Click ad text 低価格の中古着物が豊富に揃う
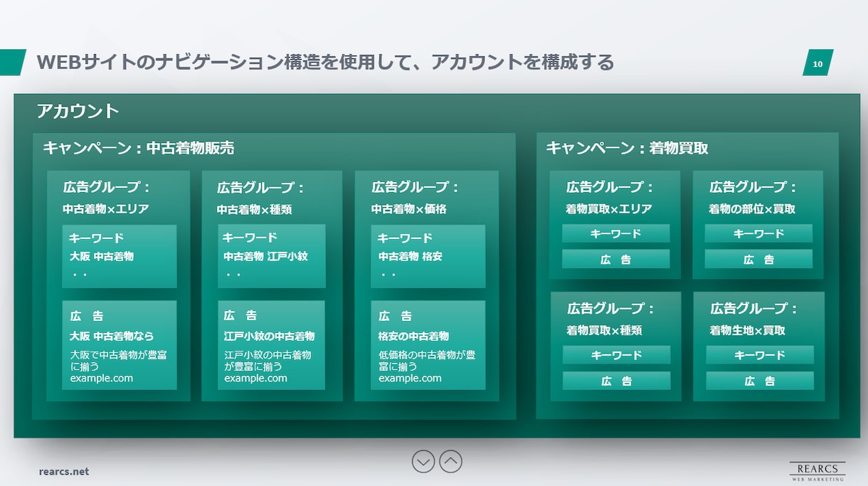868x486 pixels. 427,360
